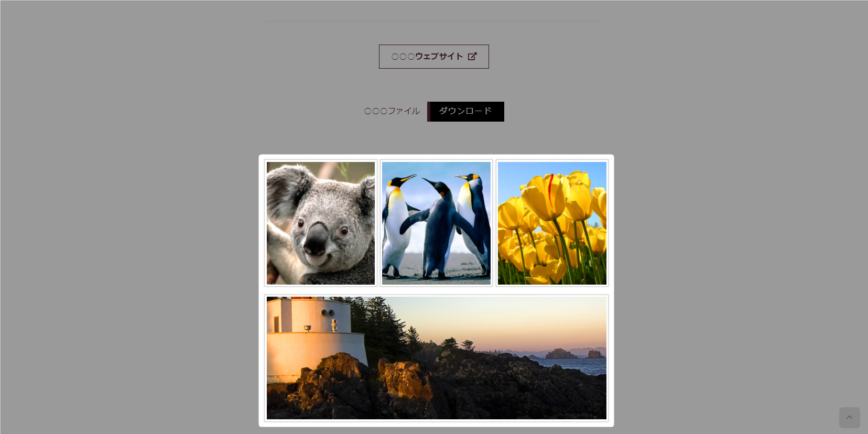Open the ○○○ウェブサイト outlined button
868x434 pixels.
click(434, 57)
